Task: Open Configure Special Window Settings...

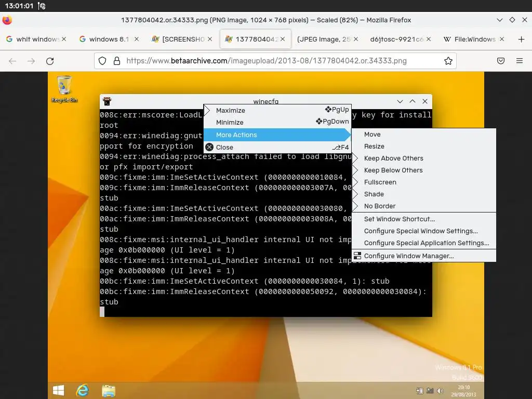Action: pos(424,231)
